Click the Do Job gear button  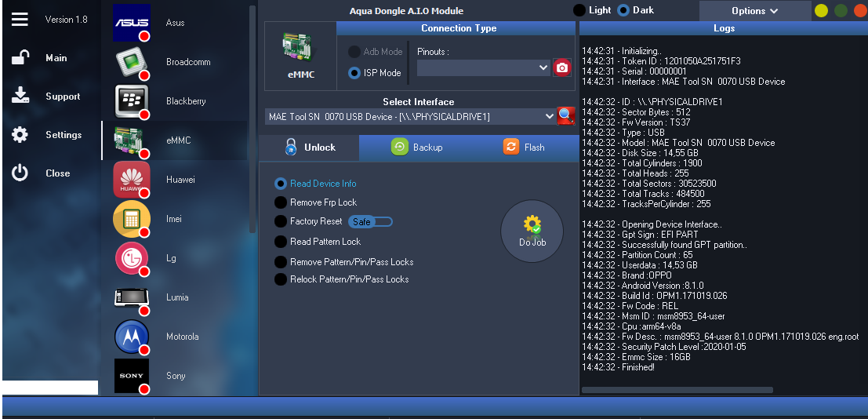(x=532, y=231)
